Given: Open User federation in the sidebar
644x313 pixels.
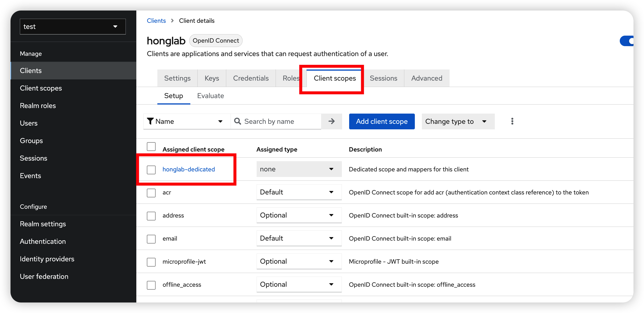Looking at the screenshot, I should click(73, 277).
